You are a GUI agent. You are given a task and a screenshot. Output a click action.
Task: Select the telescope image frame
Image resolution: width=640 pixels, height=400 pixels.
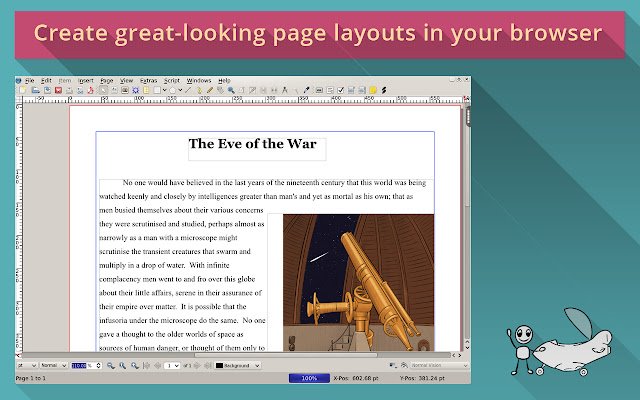[x=358, y=282]
